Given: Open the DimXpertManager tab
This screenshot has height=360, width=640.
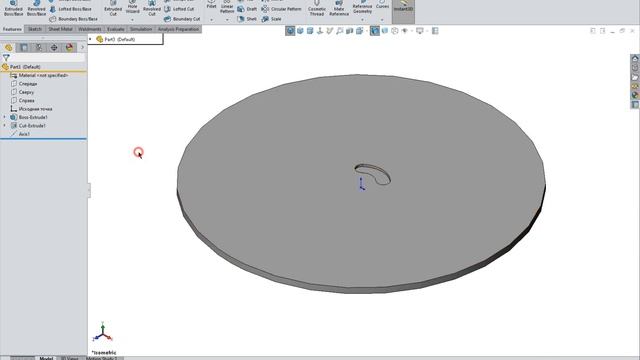Looking at the screenshot, I should coord(54,47).
